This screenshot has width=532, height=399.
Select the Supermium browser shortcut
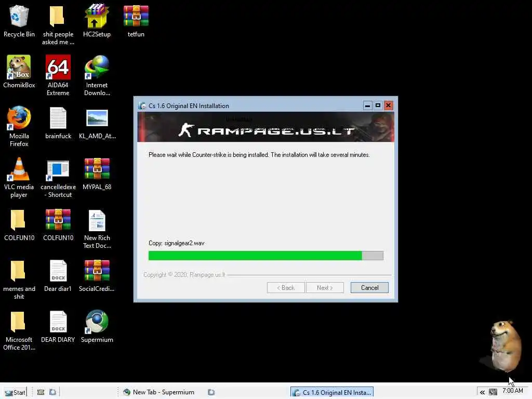point(97,327)
